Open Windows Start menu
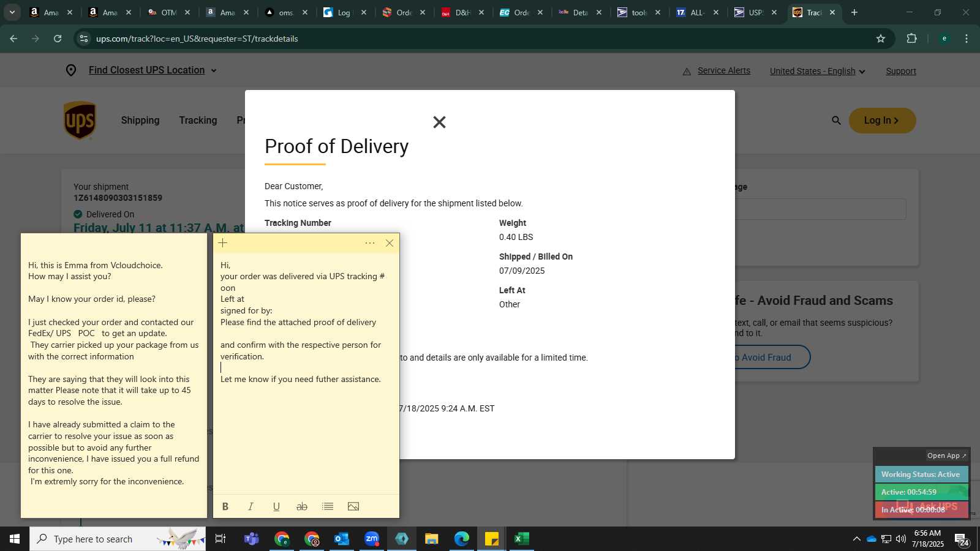Screen dimensions: 980x551 click(x=15, y=539)
